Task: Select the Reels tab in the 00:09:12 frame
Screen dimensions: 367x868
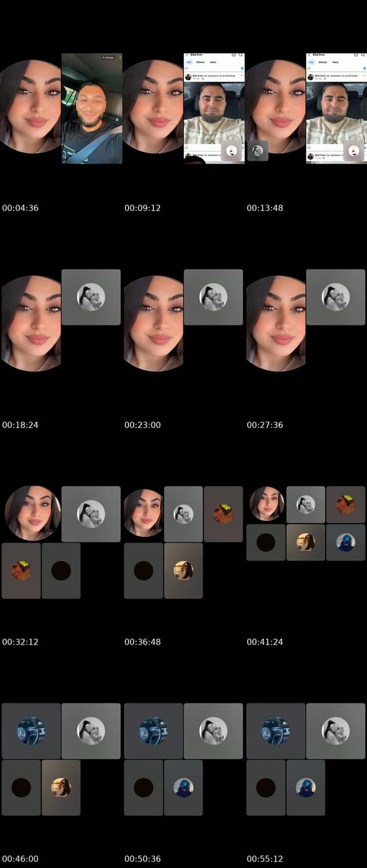Action: (213, 61)
